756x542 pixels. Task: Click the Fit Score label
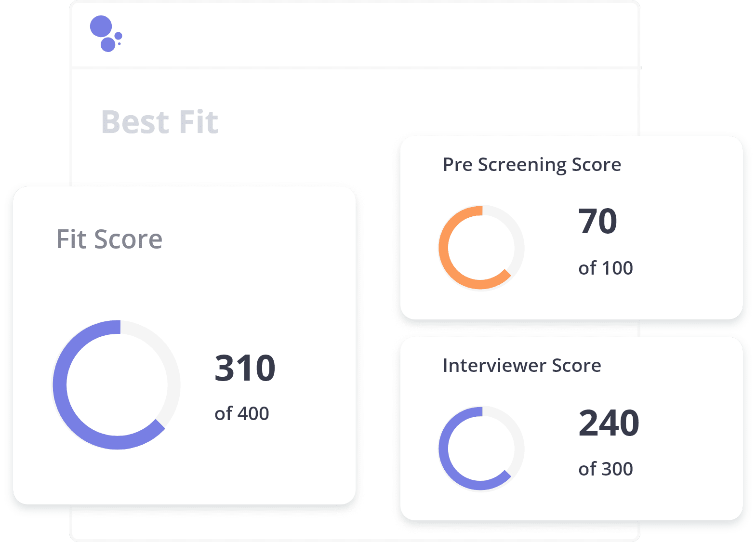109,239
